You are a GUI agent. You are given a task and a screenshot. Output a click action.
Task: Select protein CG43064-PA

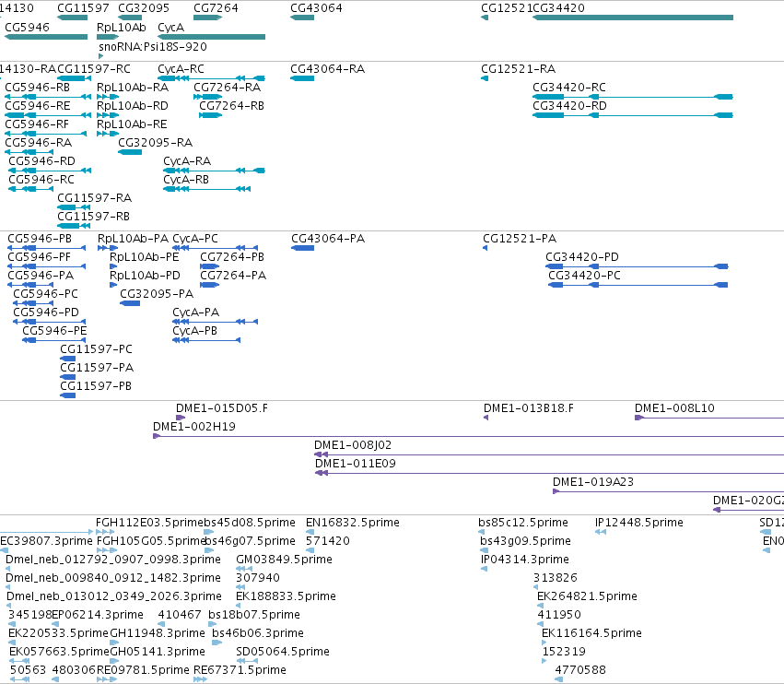(x=328, y=239)
